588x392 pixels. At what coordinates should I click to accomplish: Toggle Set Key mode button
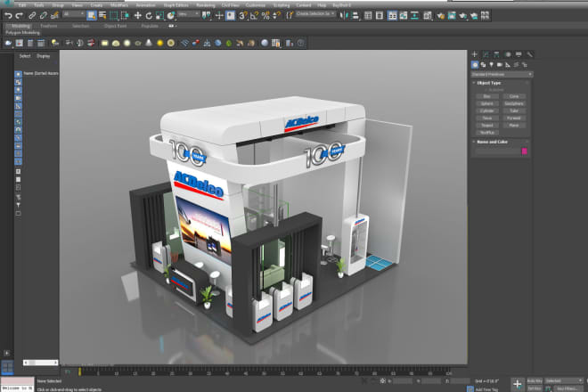pos(533,388)
